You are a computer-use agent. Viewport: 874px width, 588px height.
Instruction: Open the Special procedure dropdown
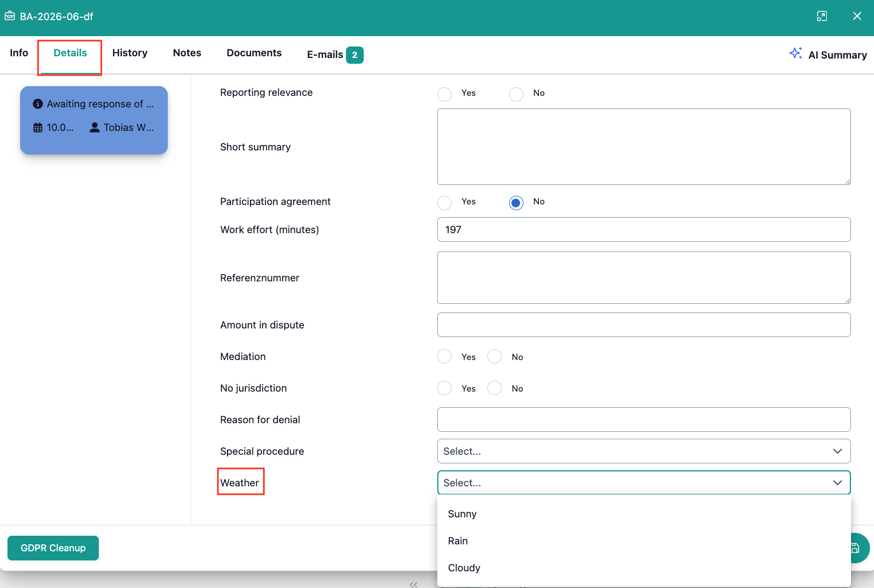click(644, 451)
